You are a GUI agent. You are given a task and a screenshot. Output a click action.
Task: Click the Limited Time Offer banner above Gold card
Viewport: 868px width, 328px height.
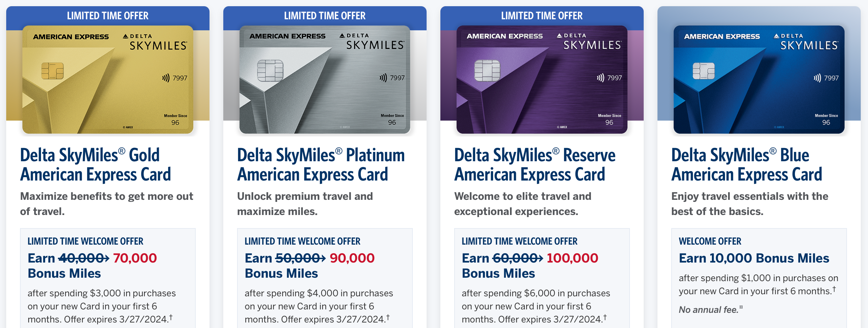[x=108, y=16]
